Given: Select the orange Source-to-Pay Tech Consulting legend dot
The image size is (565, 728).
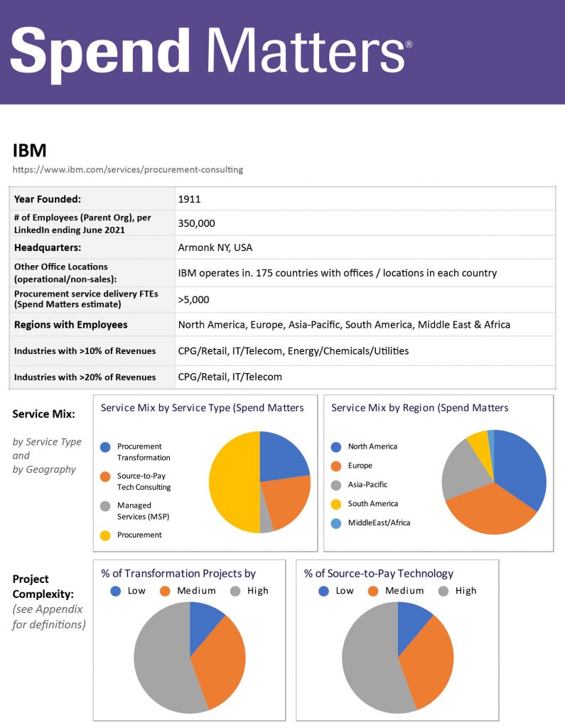Looking at the screenshot, I should [x=105, y=476].
